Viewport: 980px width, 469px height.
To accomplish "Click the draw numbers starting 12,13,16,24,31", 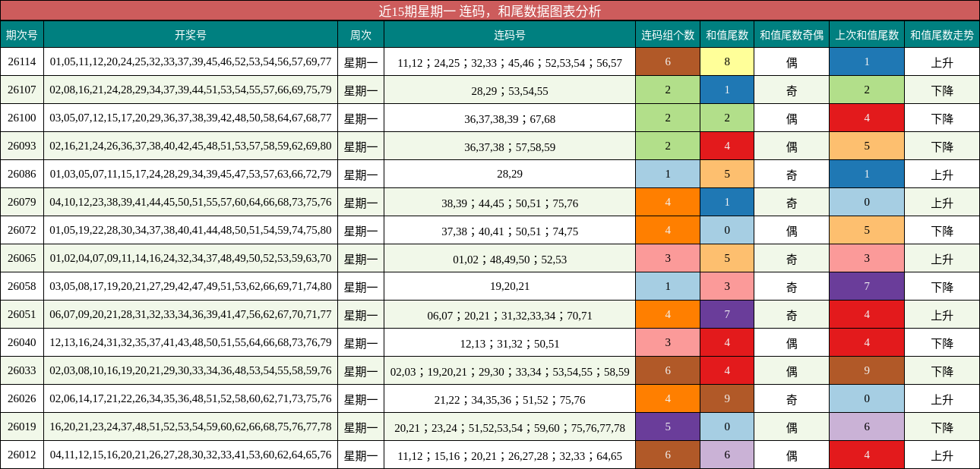I will [191, 342].
